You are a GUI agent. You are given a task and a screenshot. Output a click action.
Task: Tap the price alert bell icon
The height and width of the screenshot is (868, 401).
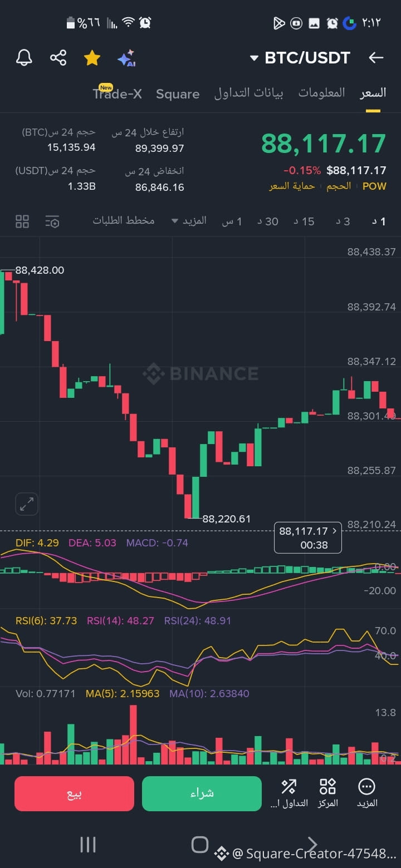coord(24,58)
